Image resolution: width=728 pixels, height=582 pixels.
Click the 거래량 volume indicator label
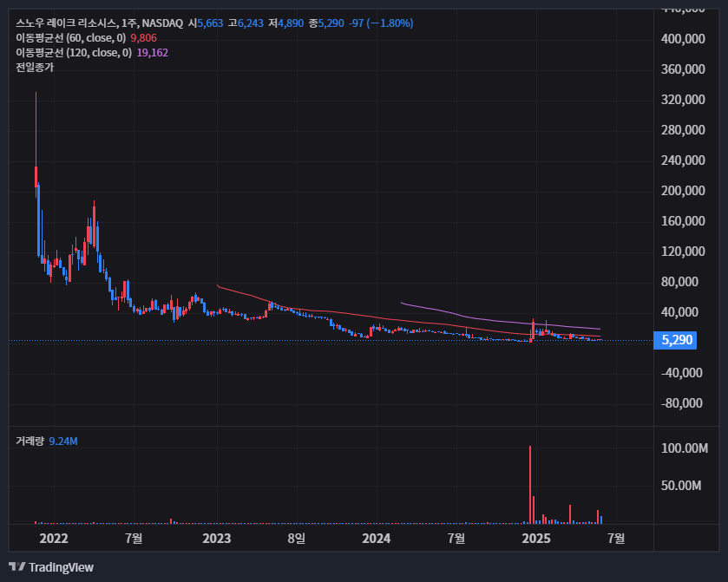tap(30, 441)
